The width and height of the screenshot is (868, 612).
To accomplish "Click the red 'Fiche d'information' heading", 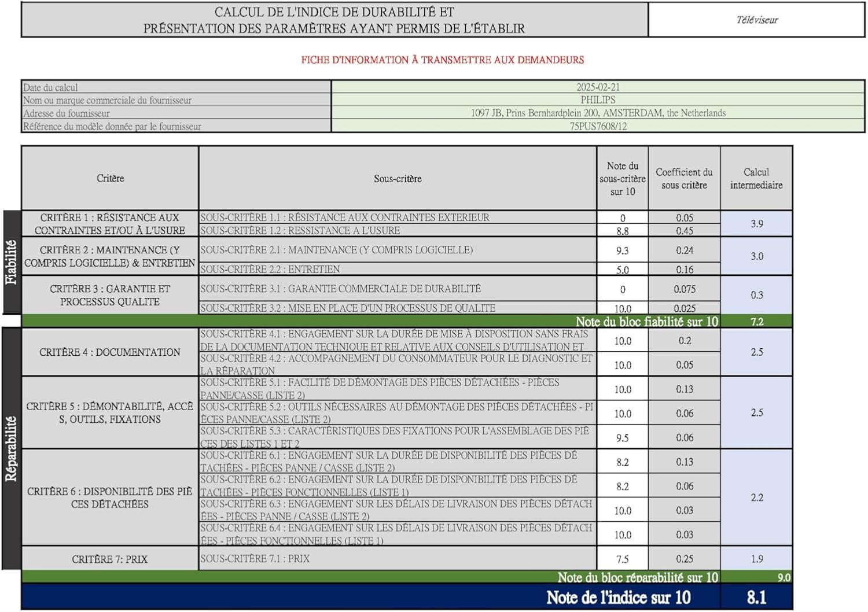I will pos(442,60).
